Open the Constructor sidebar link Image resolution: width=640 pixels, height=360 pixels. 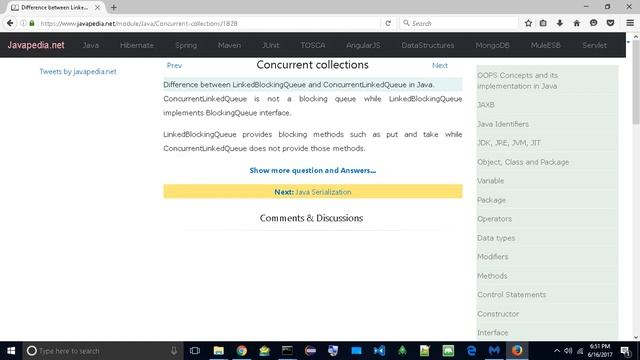(x=498, y=314)
